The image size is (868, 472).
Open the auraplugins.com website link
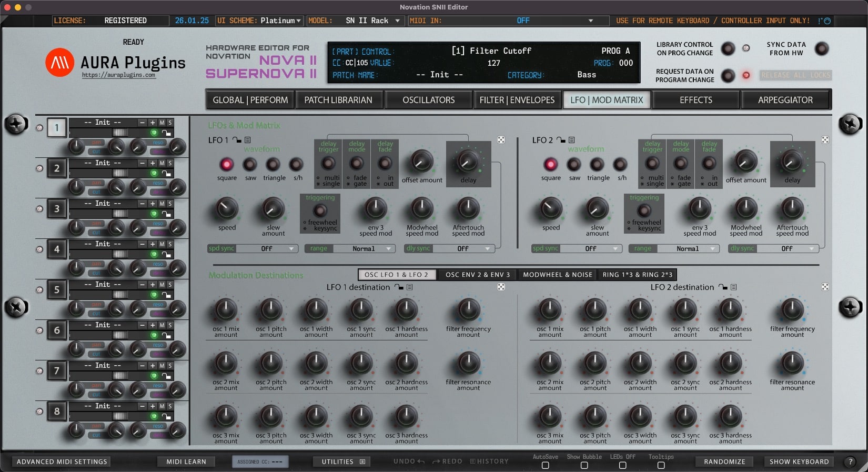pyautogui.click(x=118, y=75)
